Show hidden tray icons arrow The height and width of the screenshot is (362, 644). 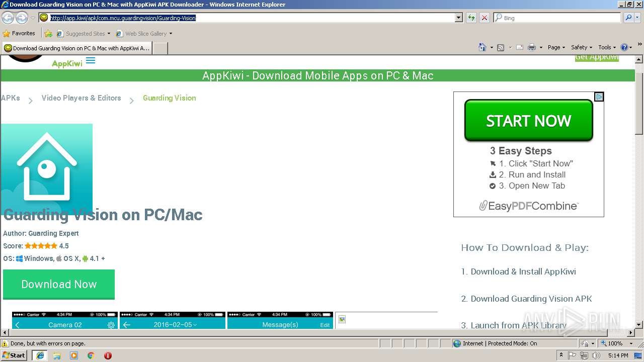point(561,355)
